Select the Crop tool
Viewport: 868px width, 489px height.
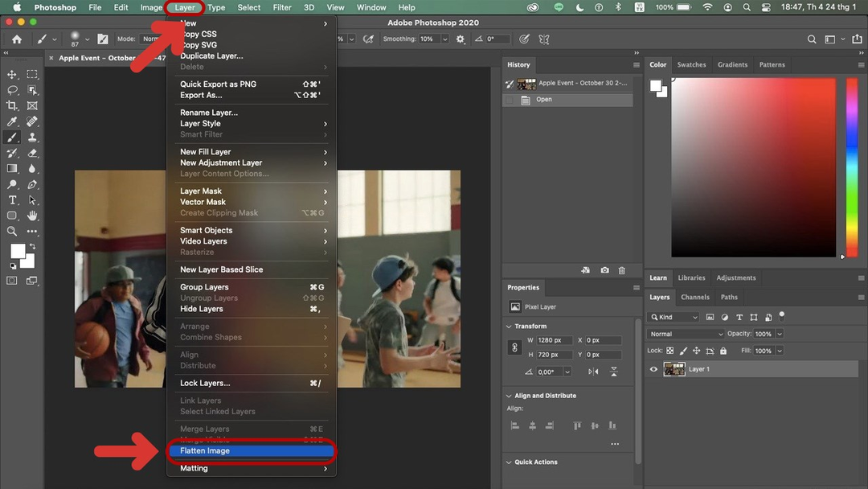[x=12, y=105]
